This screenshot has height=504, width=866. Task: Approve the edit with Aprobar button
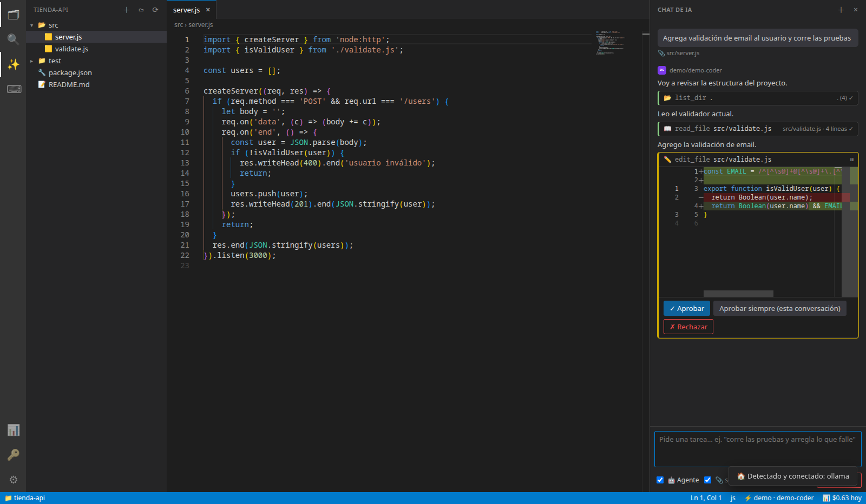point(687,308)
